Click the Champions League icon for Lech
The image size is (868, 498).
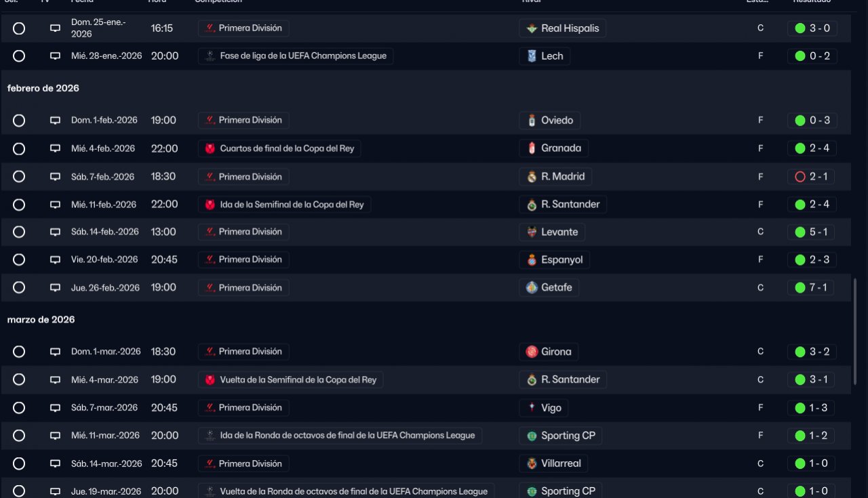[210, 56]
